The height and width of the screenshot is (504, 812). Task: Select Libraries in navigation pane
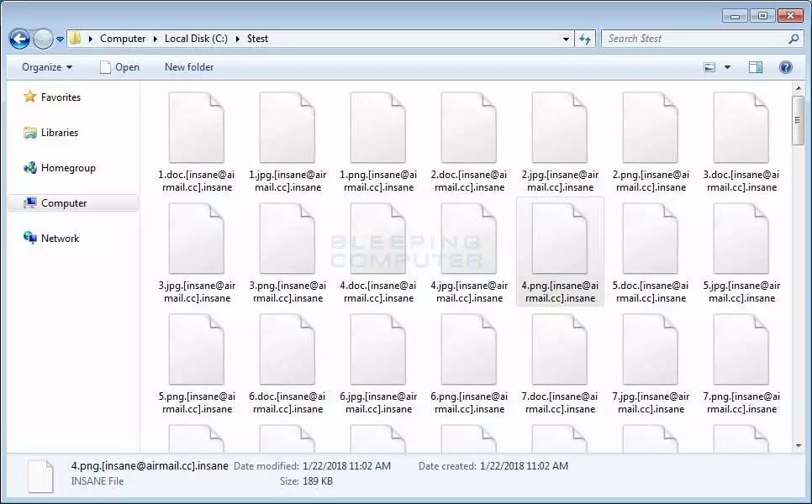click(x=50, y=133)
